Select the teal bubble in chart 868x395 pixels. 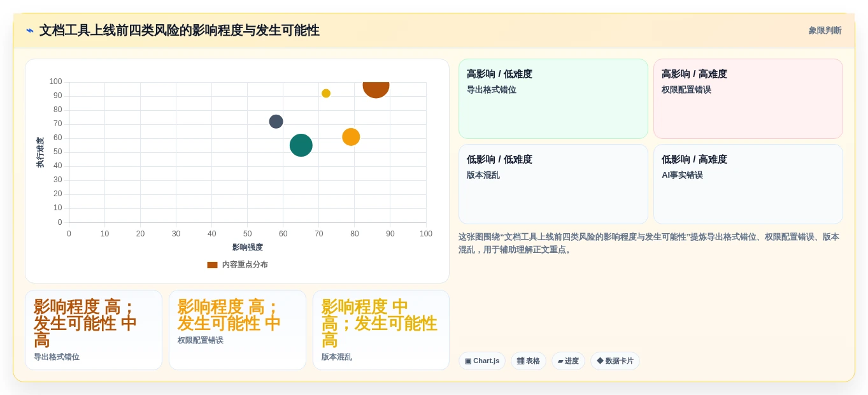301,145
